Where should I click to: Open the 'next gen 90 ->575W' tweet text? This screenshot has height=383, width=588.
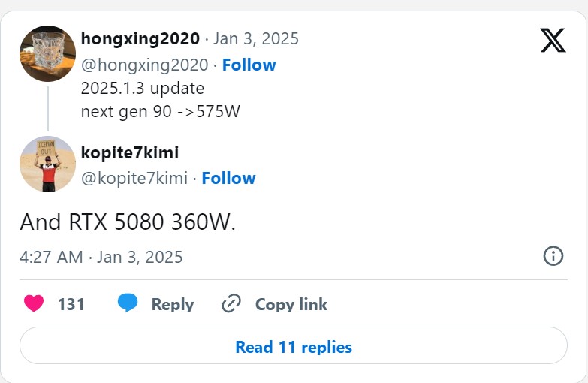pyautogui.click(x=161, y=111)
